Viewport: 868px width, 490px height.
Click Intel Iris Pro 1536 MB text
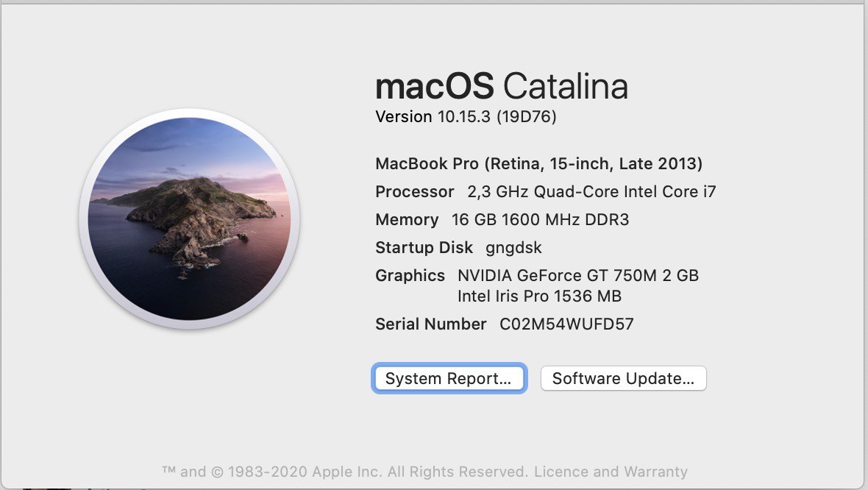point(539,297)
